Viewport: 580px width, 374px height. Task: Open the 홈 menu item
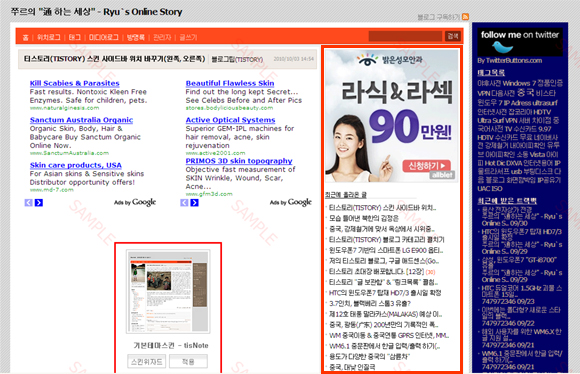[x=26, y=37]
